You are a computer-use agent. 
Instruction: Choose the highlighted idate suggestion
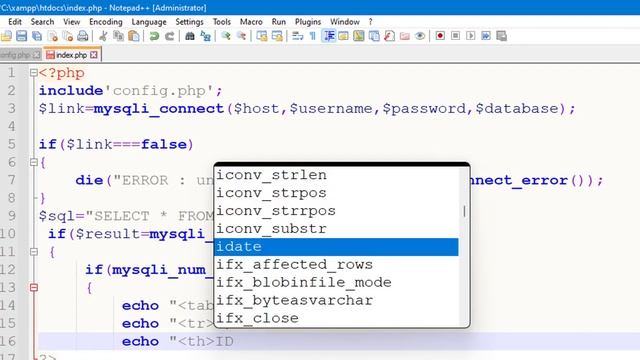tap(336, 247)
